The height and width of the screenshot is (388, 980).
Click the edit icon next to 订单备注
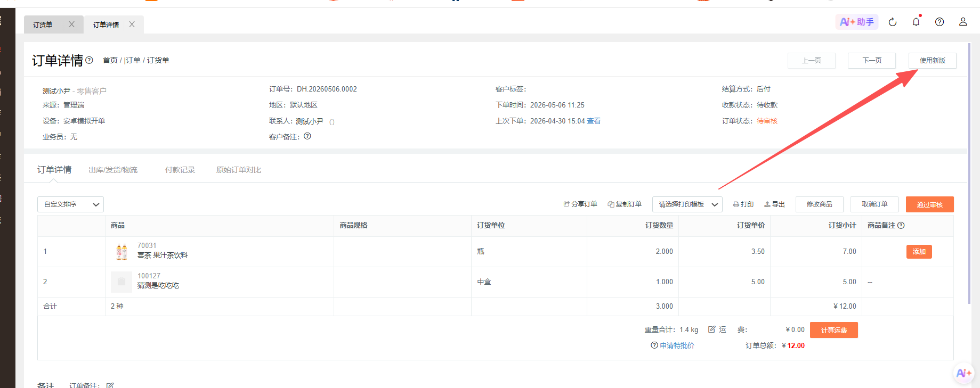click(110, 385)
